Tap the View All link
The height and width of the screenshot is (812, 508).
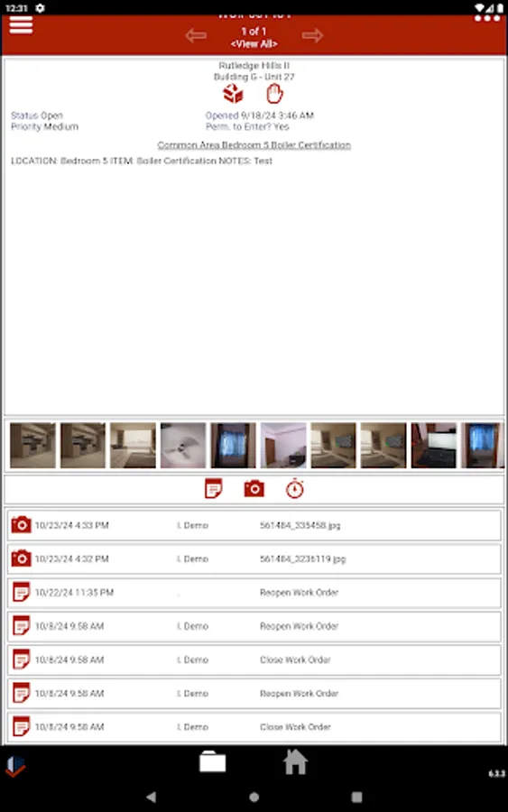point(254,44)
